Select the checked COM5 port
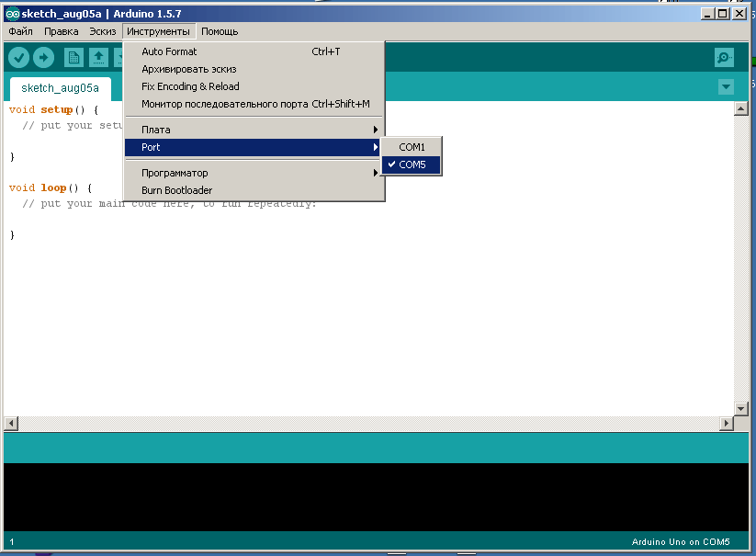This screenshot has width=756, height=556. [x=412, y=165]
